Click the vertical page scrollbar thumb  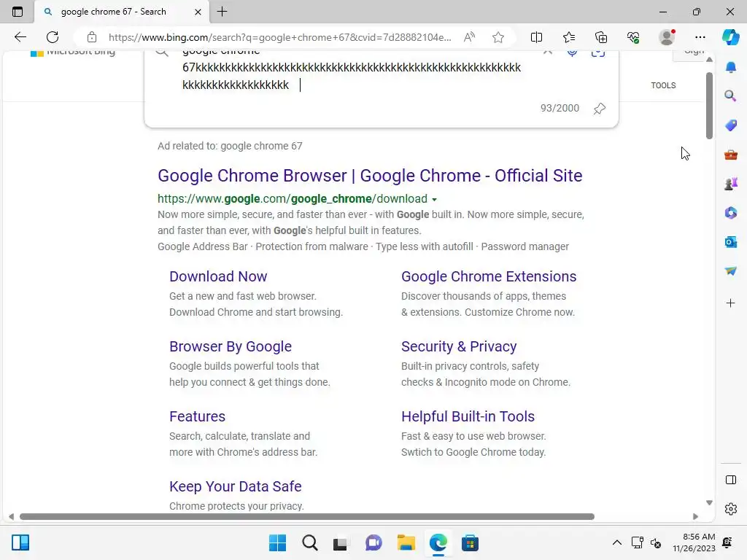[709, 106]
